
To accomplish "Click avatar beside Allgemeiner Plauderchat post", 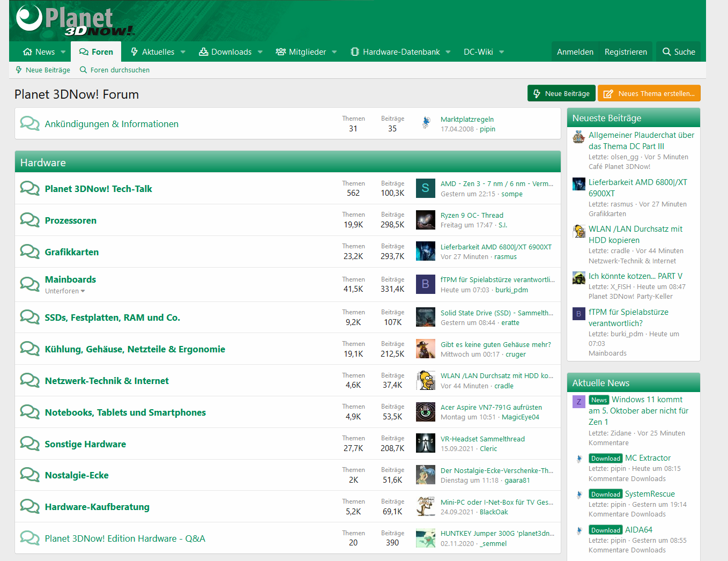I will [579, 137].
